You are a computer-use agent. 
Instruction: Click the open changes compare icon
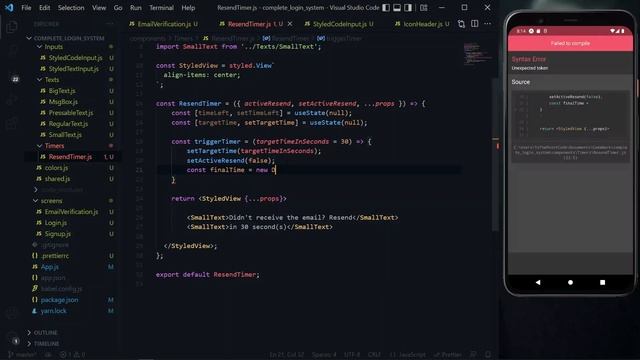click(x=461, y=24)
